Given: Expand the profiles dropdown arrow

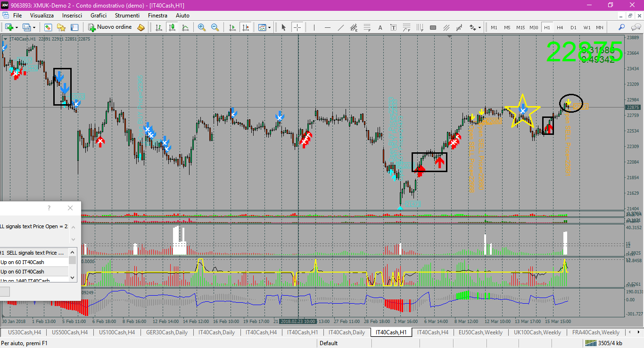Looking at the screenshot, I should (34, 27).
